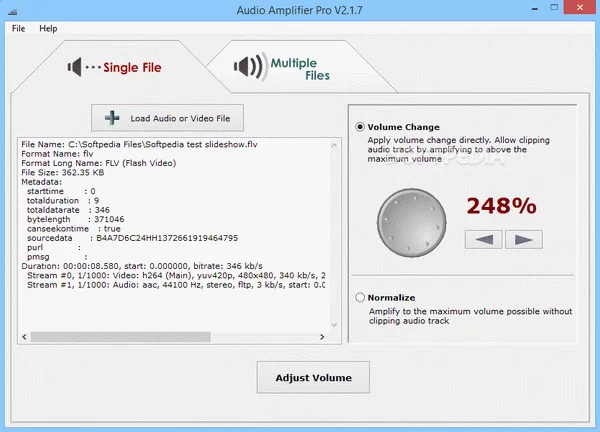Viewport: 600px width, 432px height.
Task: Maximize the Audio Amplifier Pro window
Action: (x=554, y=7)
